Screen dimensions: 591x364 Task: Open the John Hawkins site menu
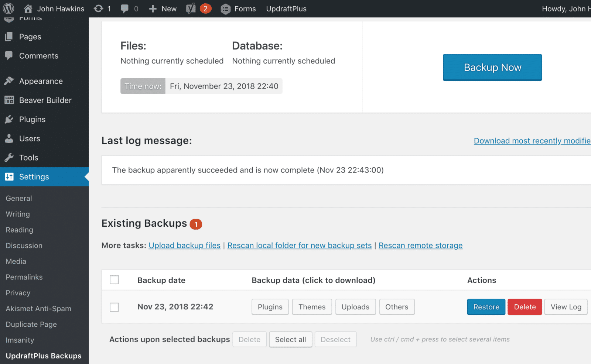54,8
